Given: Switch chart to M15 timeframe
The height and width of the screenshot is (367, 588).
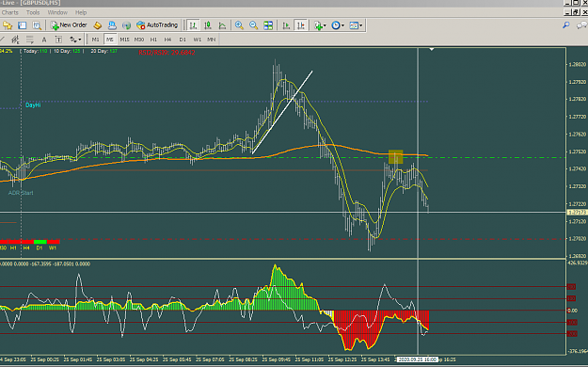Looking at the screenshot, I should [124, 40].
